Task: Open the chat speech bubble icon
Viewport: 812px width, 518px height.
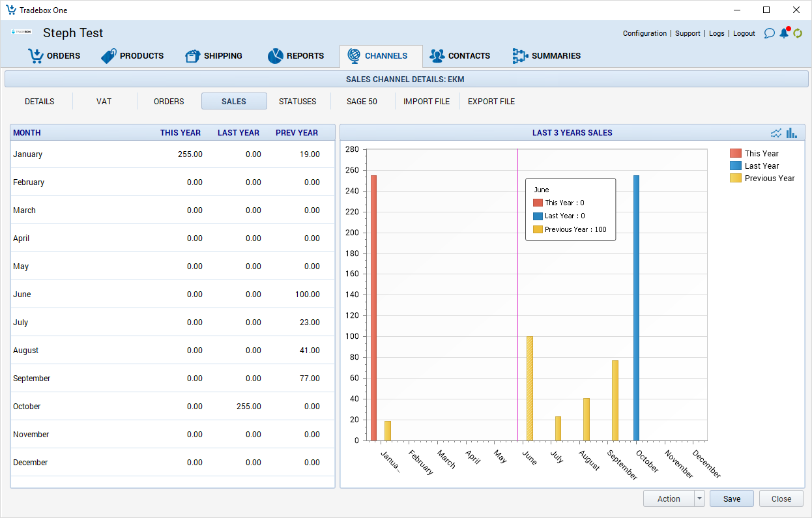Action: 769,33
